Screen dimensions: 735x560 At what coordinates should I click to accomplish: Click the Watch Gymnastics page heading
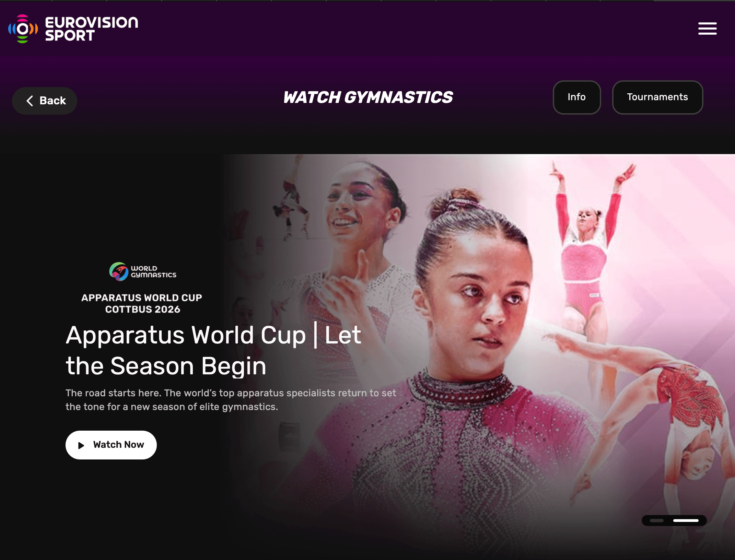pyautogui.click(x=368, y=97)
